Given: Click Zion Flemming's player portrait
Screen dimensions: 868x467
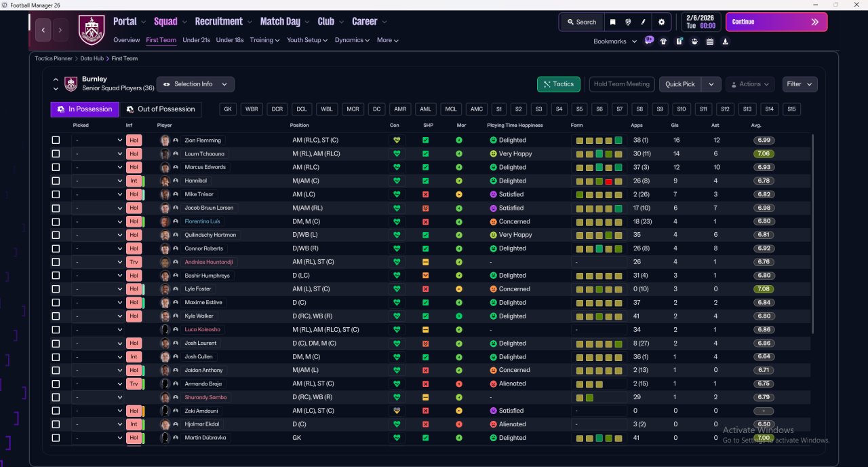Looking at the screenshot, I should [x=165, y=140].
